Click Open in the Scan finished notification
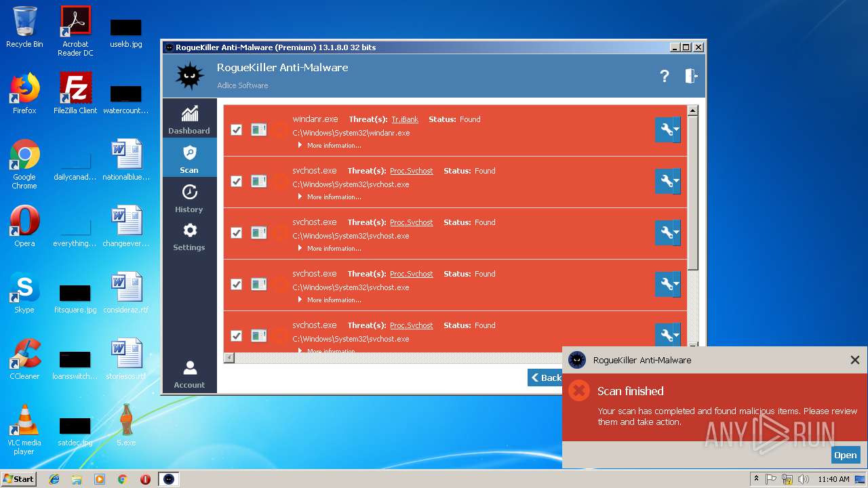 pyautogui.click(x=845, y=455)
